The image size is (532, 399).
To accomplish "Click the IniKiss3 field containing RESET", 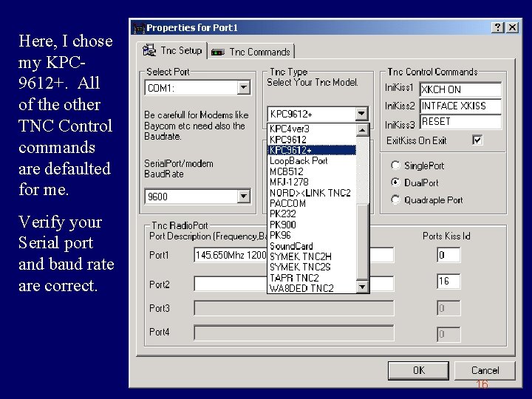I will [460, 121].
